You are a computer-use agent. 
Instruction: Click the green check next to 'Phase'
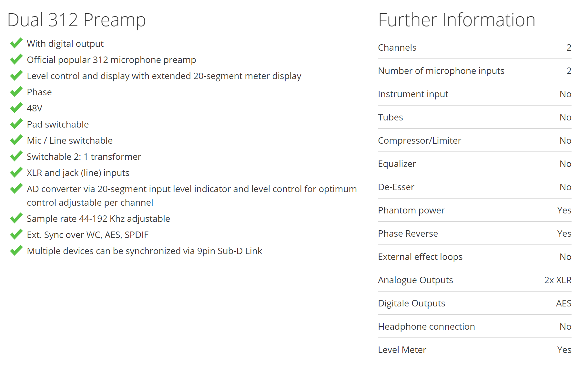(x=16, y=91)
